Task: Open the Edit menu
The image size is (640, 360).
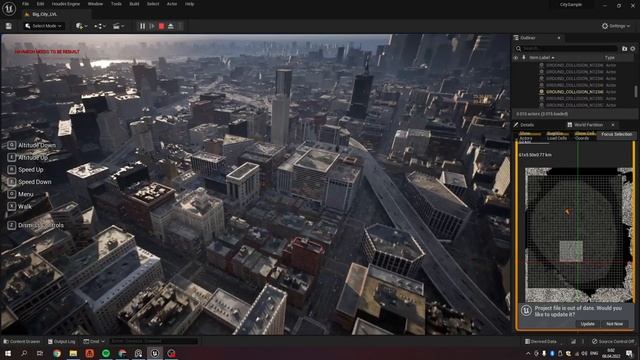Action: (x=40, y=4)
